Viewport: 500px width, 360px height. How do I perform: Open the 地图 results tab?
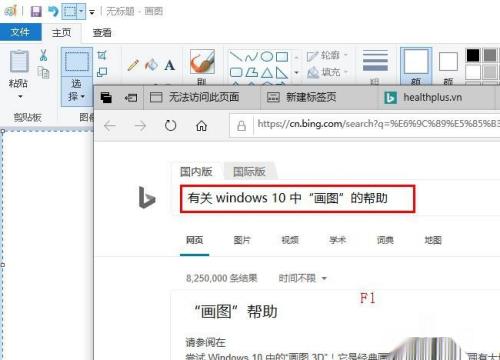433,240
